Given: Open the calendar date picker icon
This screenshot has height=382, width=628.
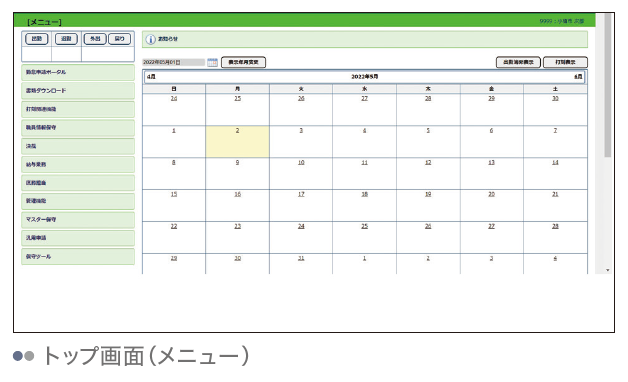Looking at the screenshot, I should click(212, 62).
